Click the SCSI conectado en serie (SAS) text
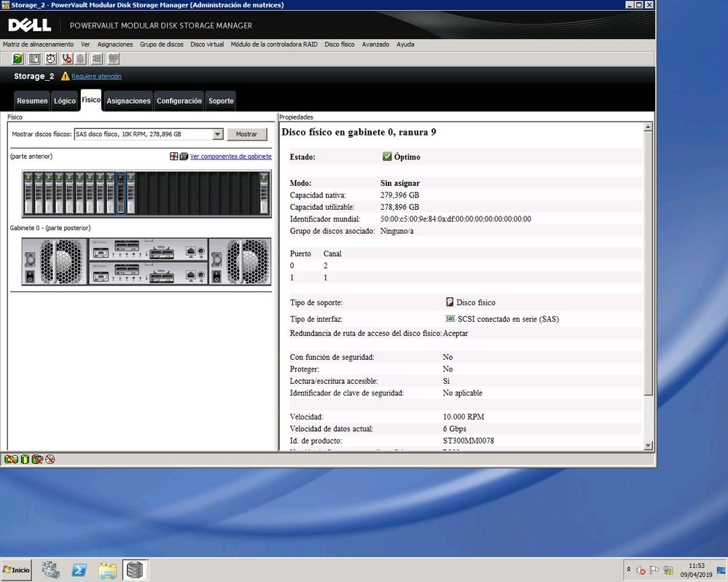Viewport: 728px width, 582px height. pos(509,319)
